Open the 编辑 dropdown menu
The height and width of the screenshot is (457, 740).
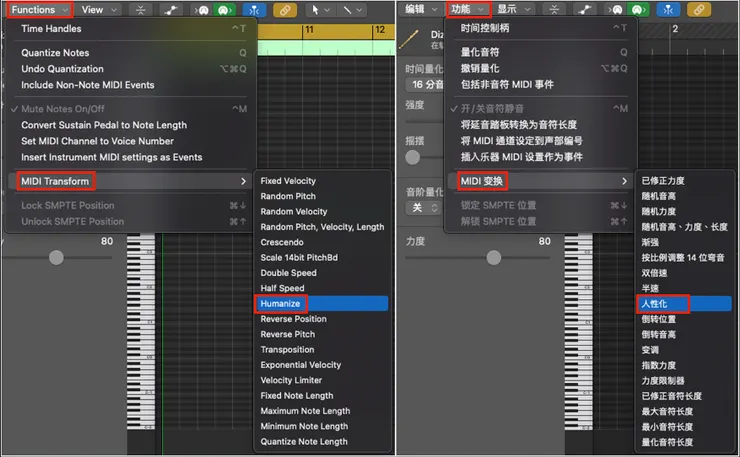(x=421, y=9)
